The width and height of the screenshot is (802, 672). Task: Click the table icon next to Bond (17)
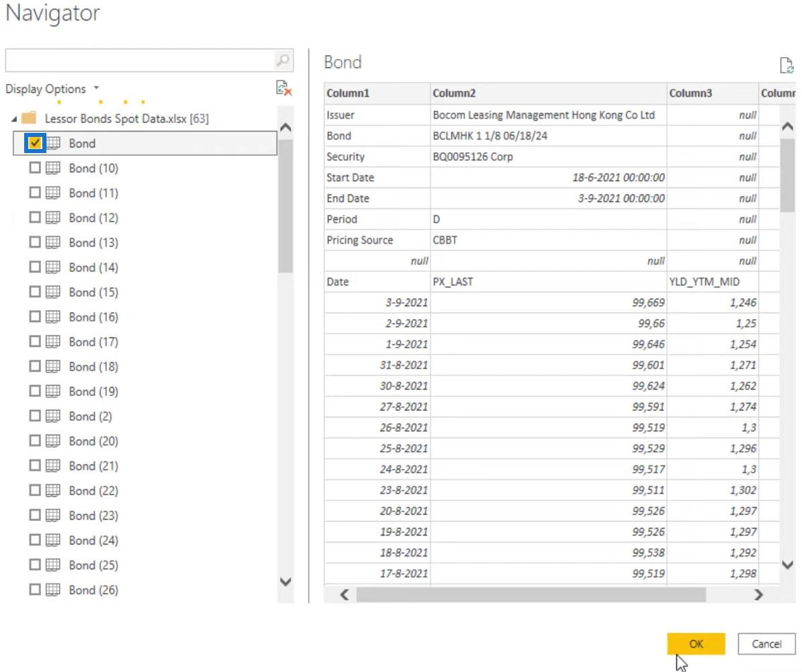tap(52, 341)
